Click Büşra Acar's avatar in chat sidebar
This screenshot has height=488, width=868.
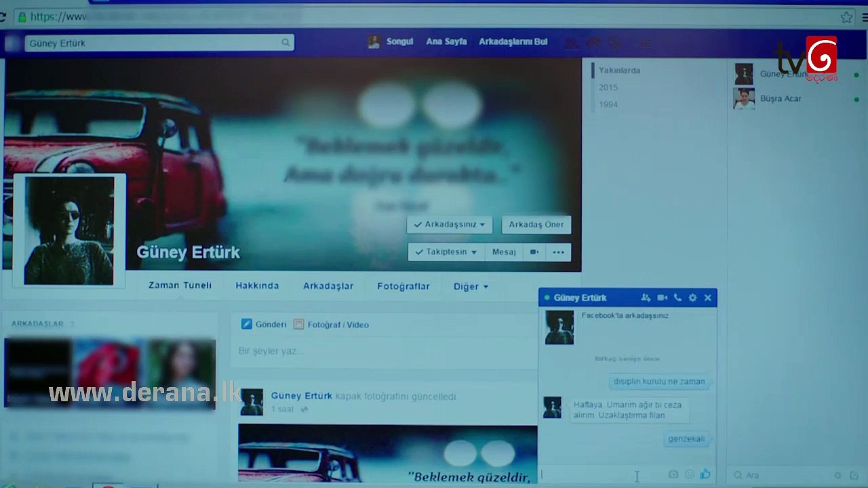tap(744, 99)
